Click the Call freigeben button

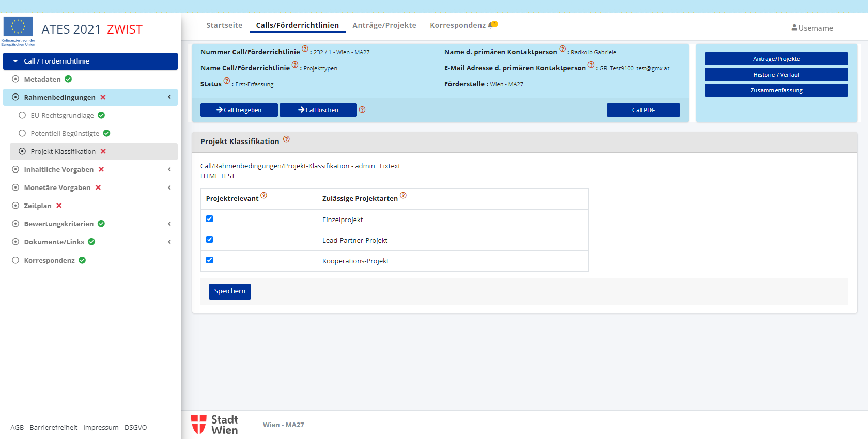[x=239, y=110]
